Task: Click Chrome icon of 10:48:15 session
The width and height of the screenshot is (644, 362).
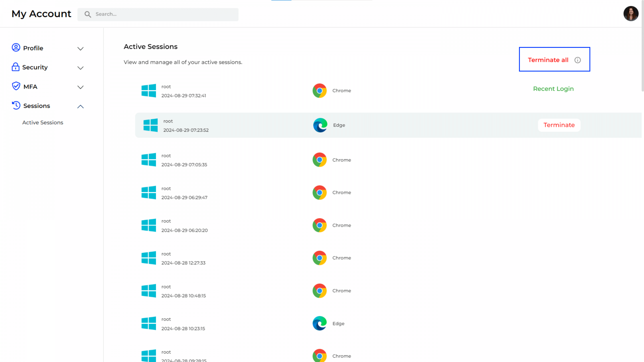Action: pos(320,291)
